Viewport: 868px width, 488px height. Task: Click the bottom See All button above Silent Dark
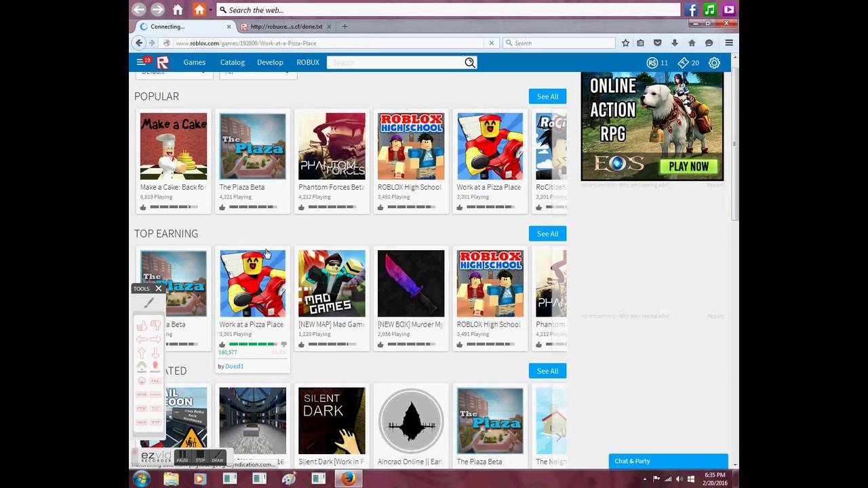547,371
